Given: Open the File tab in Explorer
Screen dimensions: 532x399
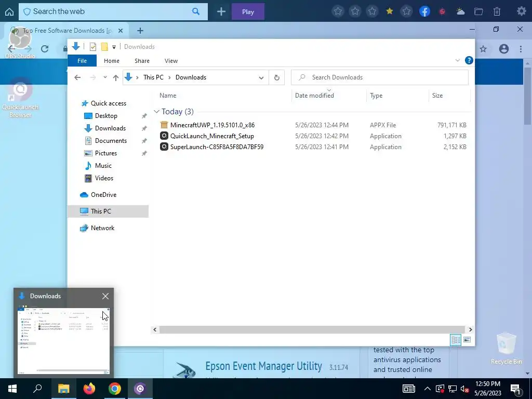Looking at the screenshot, I should tap(82, 61).
